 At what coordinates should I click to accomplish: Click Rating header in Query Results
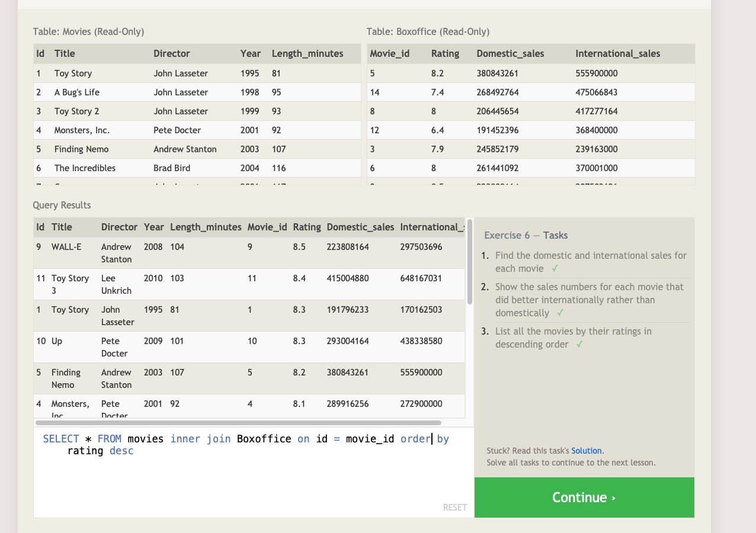tap(307, 227)
